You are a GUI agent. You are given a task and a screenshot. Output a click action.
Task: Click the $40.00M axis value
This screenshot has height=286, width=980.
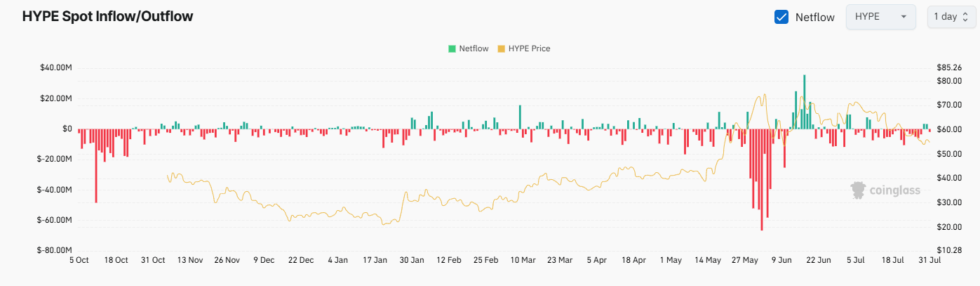point(57,68)
